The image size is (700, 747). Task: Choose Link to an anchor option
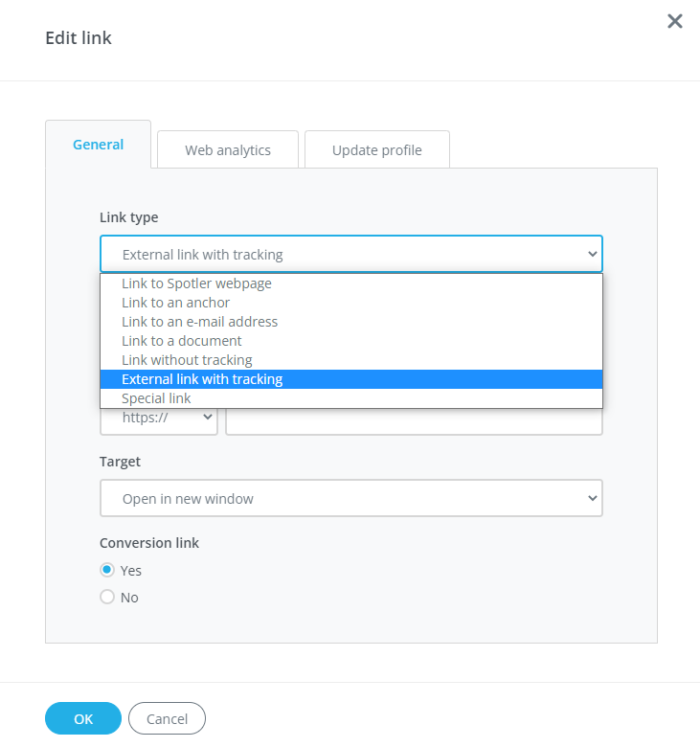click(x=176, y=303)
